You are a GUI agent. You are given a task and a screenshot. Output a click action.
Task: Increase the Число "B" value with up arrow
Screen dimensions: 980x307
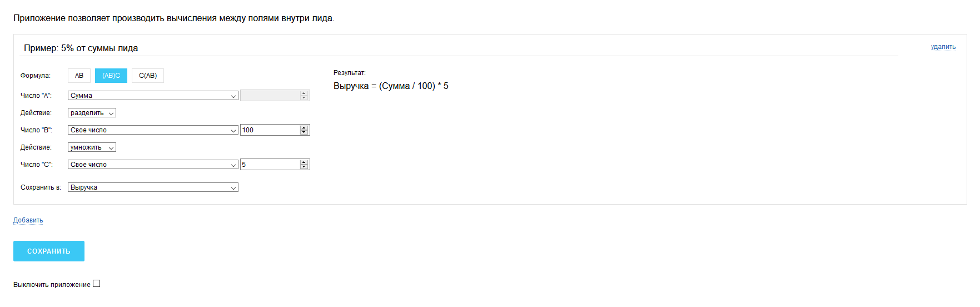(x=304, y=128)
